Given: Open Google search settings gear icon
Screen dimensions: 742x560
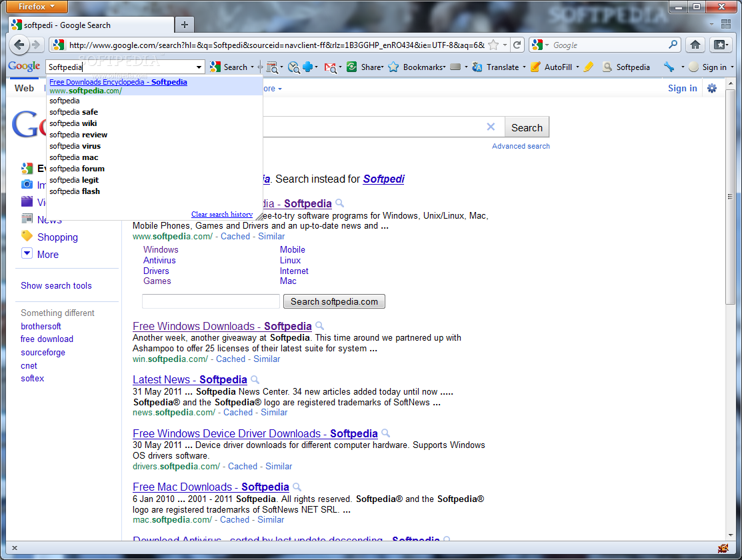Looking at the screenshot, I should (x=712, y=88).
